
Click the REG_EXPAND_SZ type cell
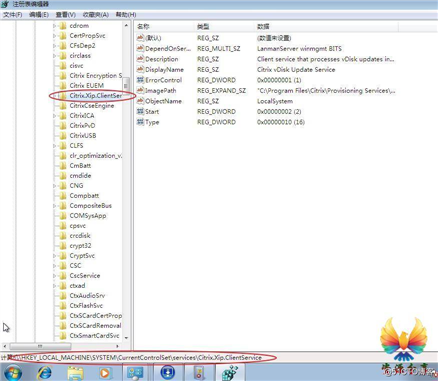coord(221,91)
